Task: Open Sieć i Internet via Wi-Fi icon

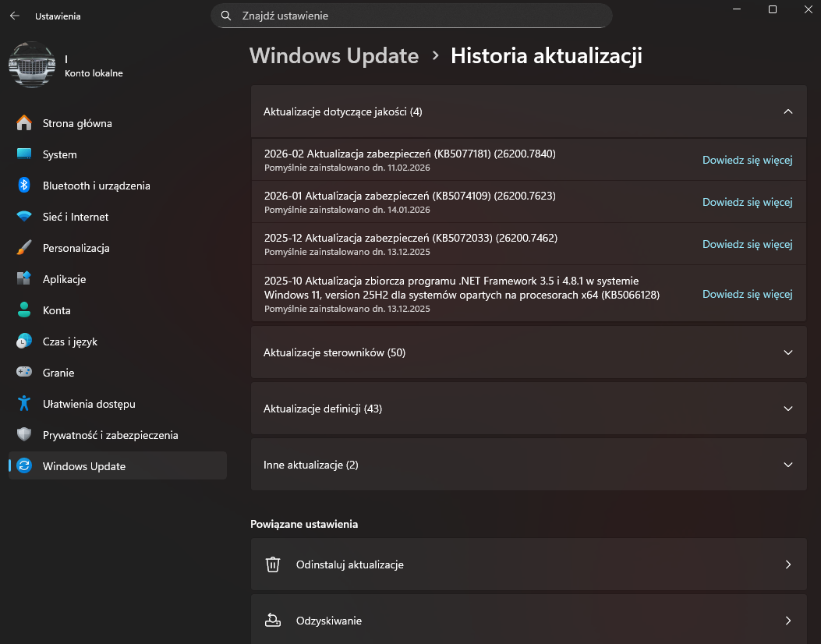Action: point(24,217)
